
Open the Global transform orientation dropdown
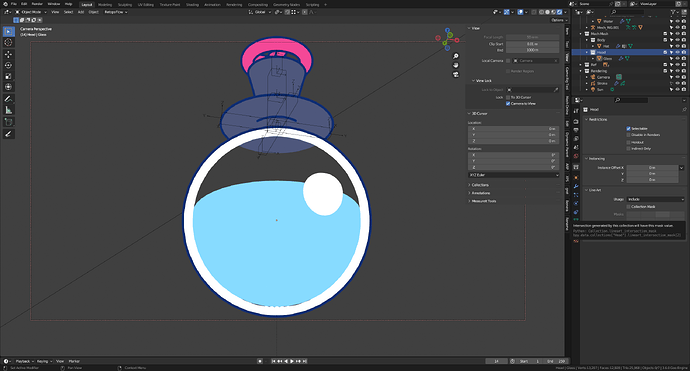coord(260,12)
